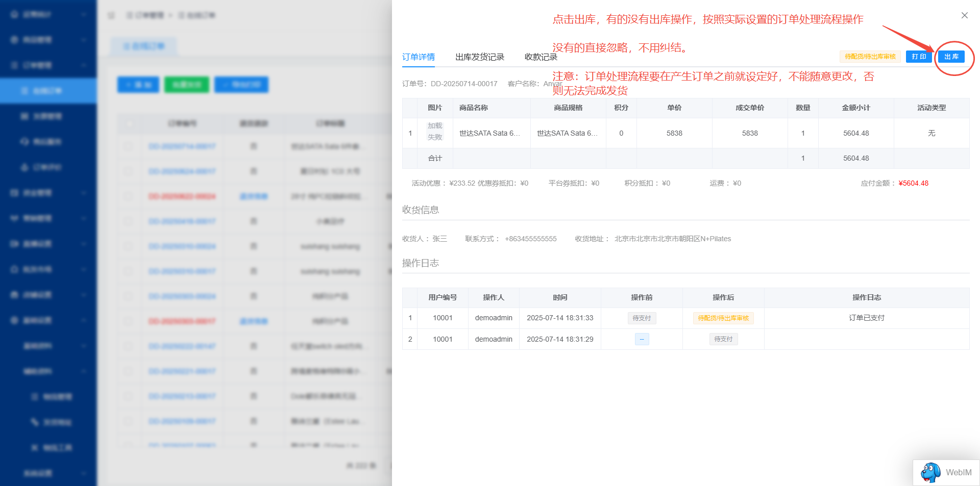Check the box beside red order DD-20250622-00024

point(129,196)
